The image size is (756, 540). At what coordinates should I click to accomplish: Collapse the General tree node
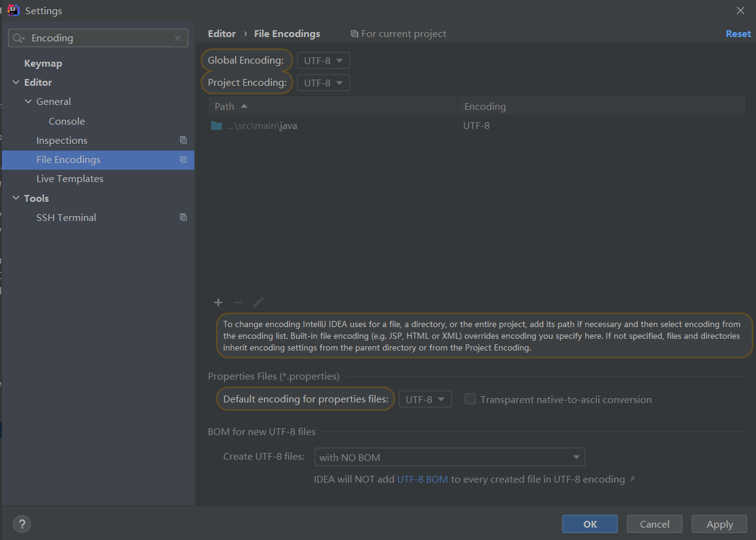28,102
